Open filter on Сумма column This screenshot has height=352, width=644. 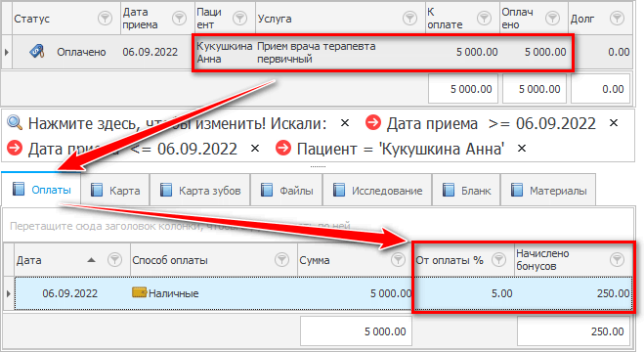point(398,259)
